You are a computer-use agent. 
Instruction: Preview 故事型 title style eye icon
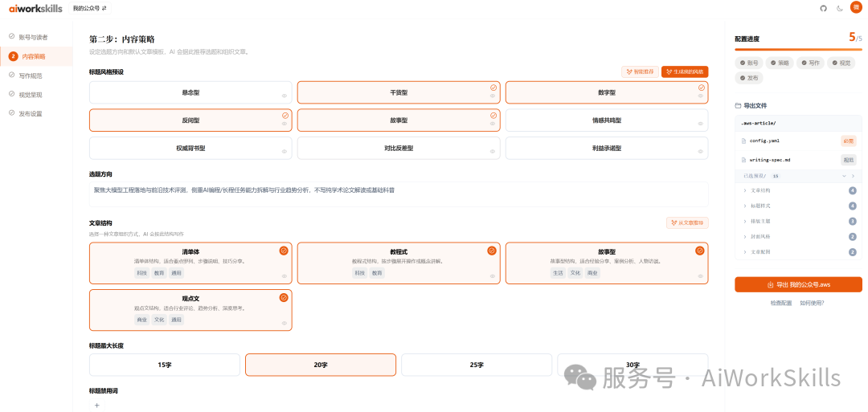493,124
